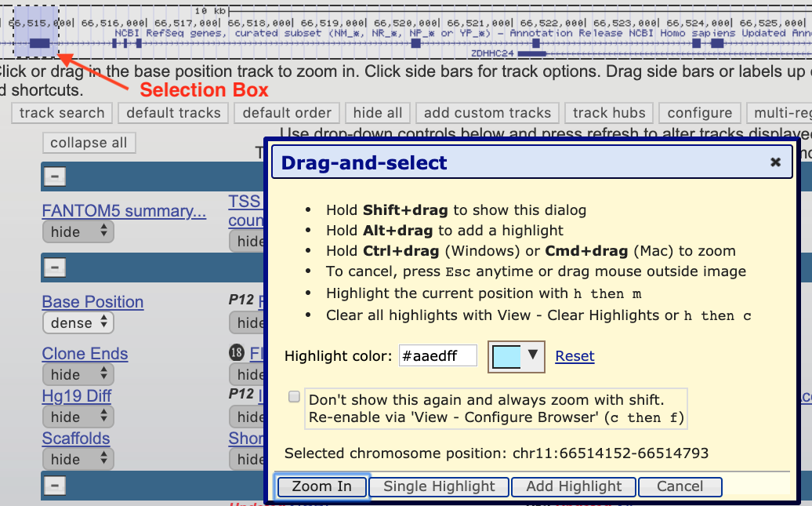Reset the highlight color to default
This screenshot has height=506, width=812.
[x=575, y=355]
